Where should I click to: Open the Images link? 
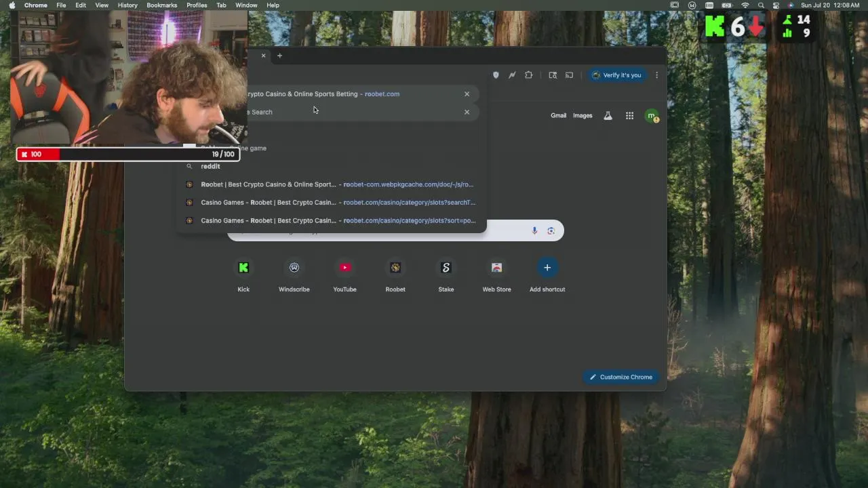(583, 116)
